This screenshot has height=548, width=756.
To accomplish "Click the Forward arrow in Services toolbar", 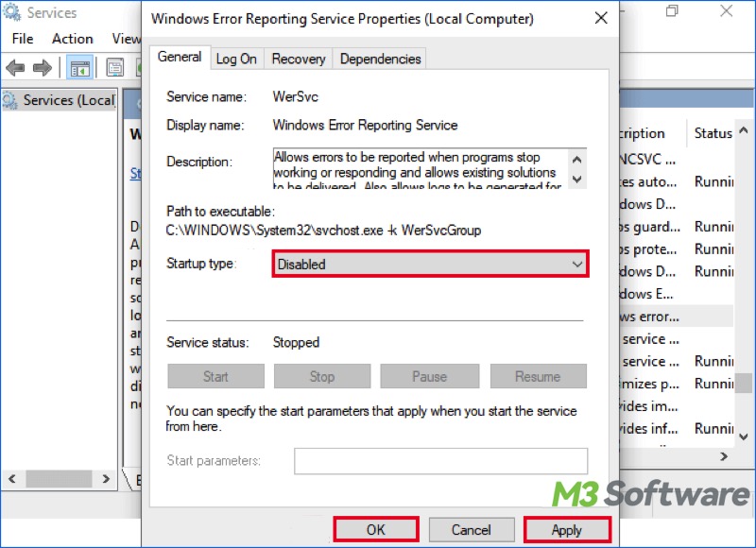I will point(43,67).
